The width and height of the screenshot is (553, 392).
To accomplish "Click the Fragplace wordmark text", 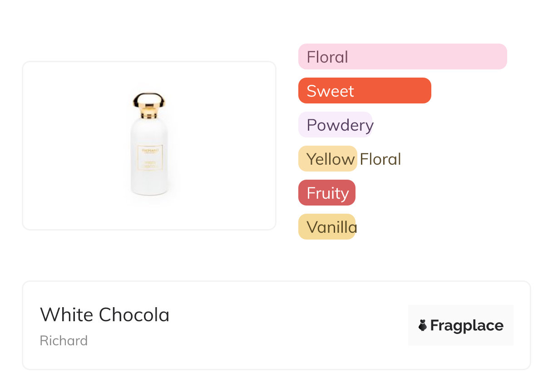I will tap(467, 325).
